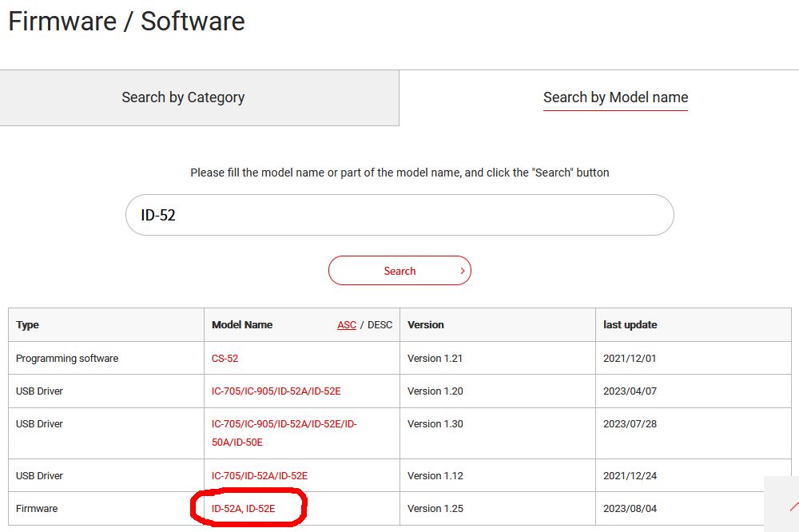This screenshot has width=799, height=532.
Task: Open the ID-52A, ID-52E firmware link
Action: pos(243,509)
